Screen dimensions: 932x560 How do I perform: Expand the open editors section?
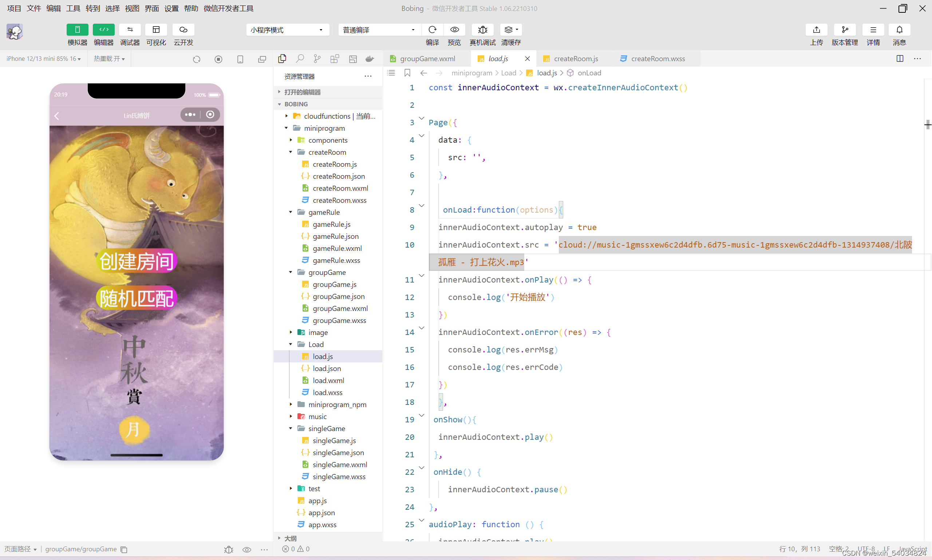pyautogui.click(x=328, y=92)
